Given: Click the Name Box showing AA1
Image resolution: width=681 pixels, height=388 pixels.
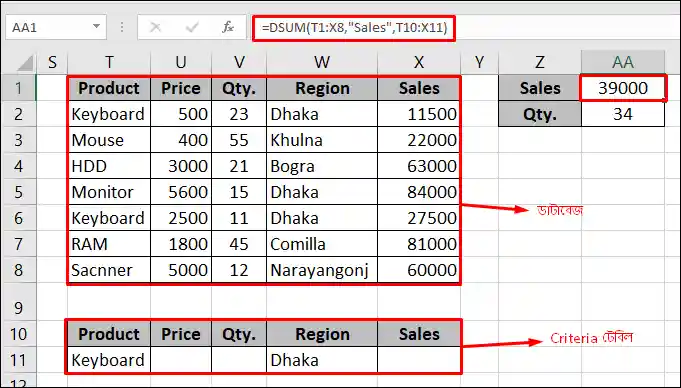Looking at the screenshot, I should 55,27.
